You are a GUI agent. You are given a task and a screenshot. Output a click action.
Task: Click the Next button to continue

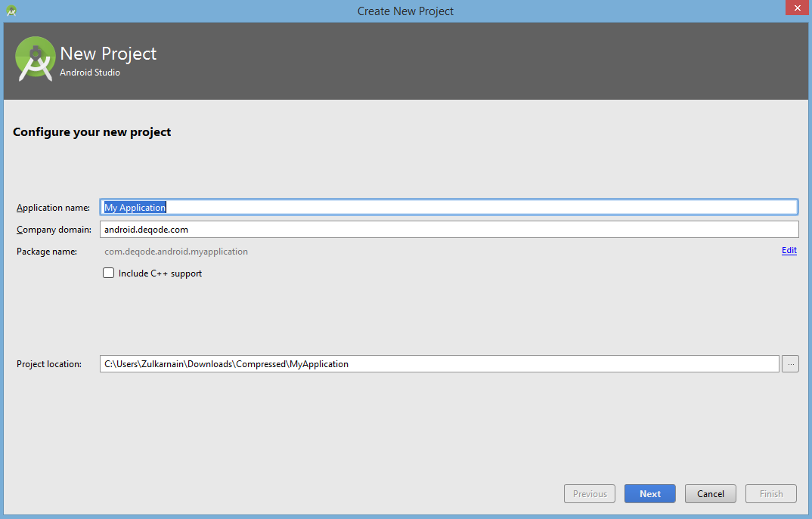pyautogui.click(x=649, y=493)
